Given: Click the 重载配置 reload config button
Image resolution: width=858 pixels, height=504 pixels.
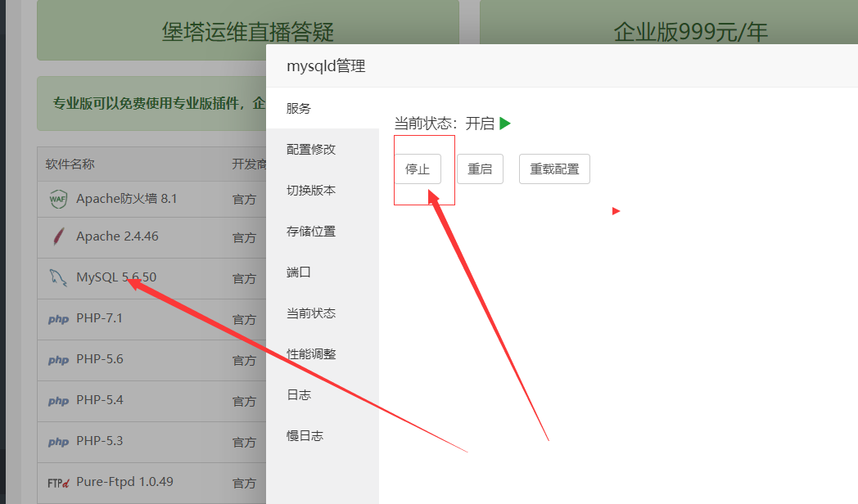Looking at the screenshot, I should click(554, 169).
